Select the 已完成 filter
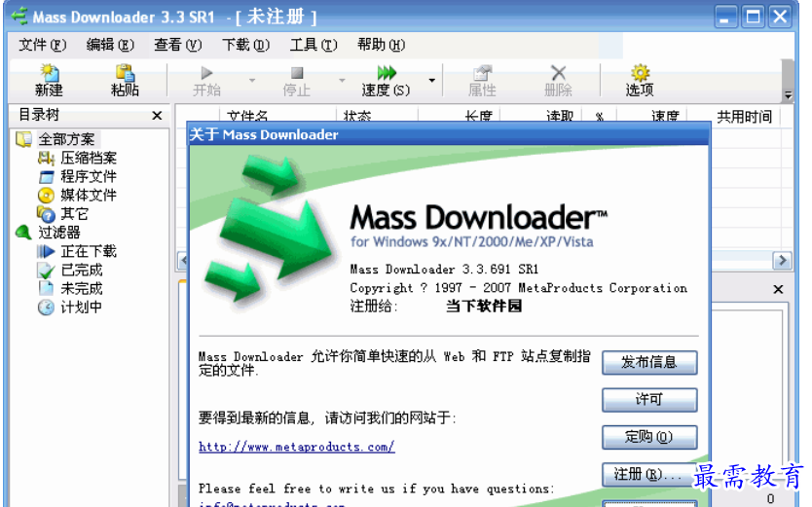Screen dimensions: 812x507 82,271
